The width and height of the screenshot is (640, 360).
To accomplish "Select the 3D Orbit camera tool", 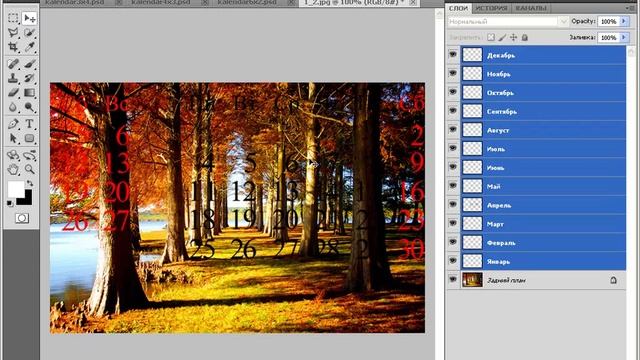I will 29,155.
